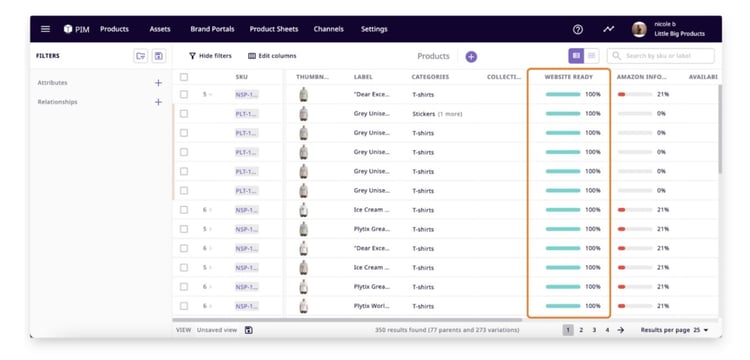Click the CATEGORIES column header
750x360 pixels.
(x=430, y=77)
